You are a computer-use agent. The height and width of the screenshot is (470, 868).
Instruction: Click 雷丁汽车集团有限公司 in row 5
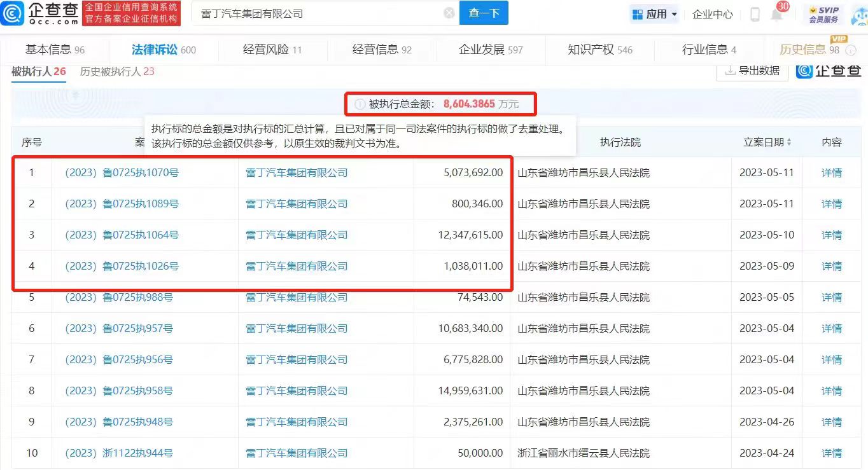(297, 297)
